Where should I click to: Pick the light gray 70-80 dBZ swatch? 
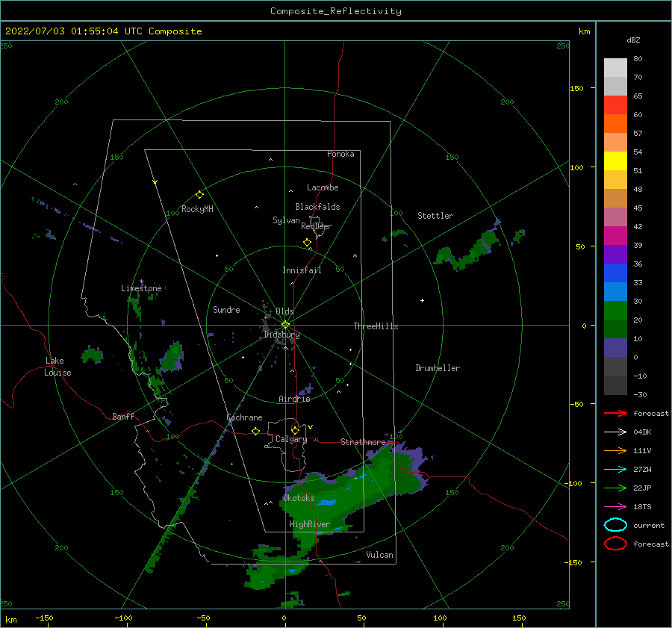pos(615,67)
